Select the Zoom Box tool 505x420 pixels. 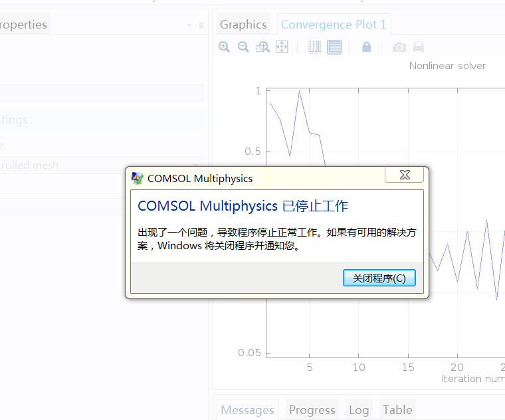coord(263,47)
